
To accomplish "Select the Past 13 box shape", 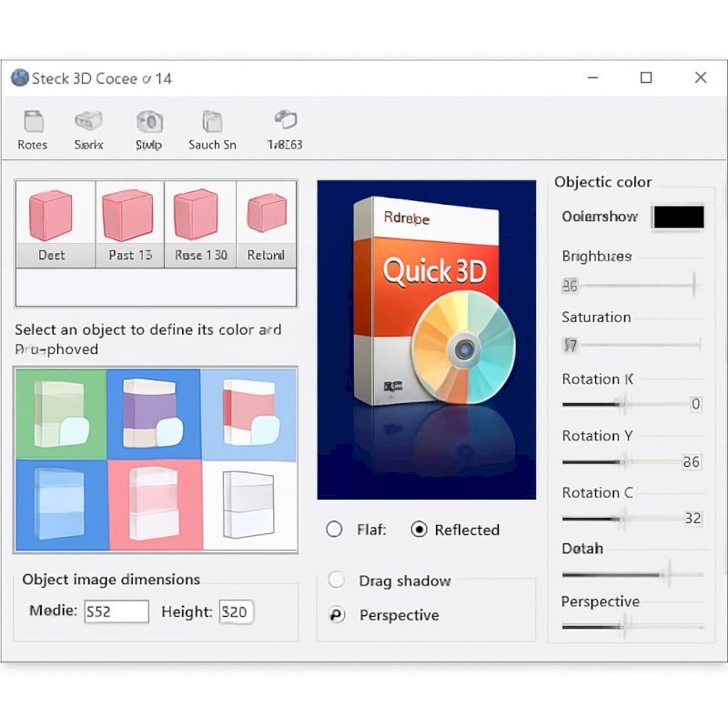I will click(x=129, y=215).
